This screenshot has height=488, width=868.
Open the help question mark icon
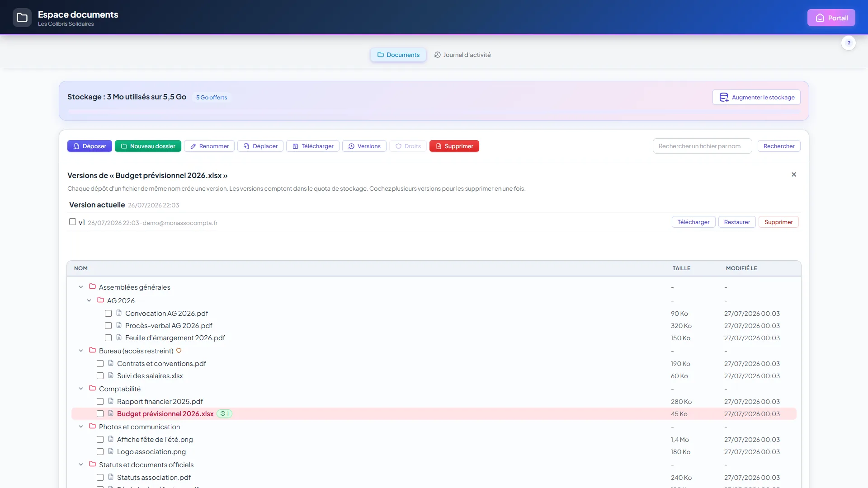point(849,43)
